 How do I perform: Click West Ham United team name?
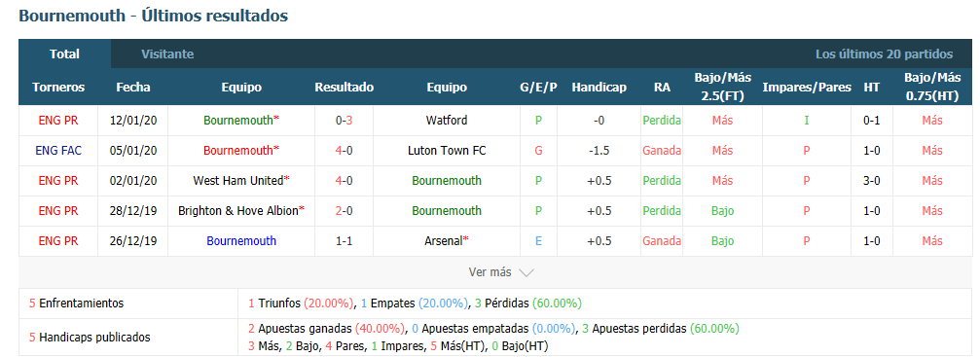238,181
